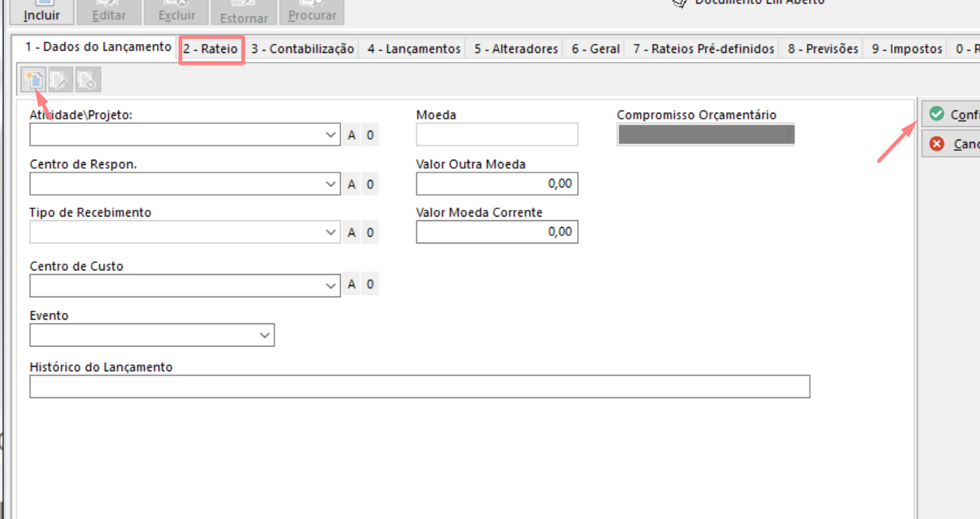
Task: Expand the Centro de Respon. dropdown
Action: (x=332, y=184)
